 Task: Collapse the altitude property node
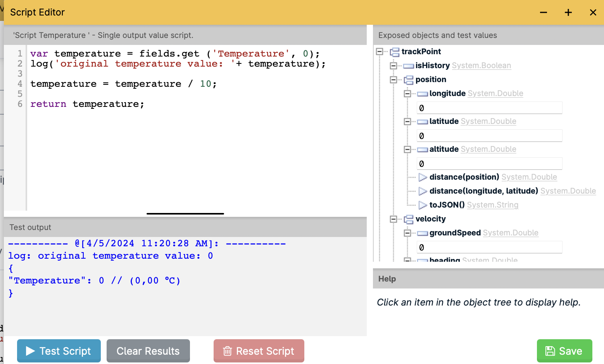tap(407, 149)
